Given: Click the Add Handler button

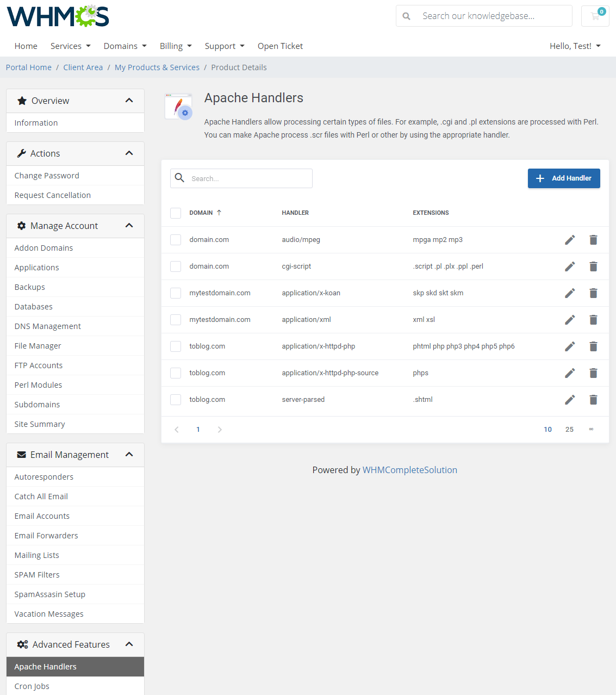Looking at the screenshot, I should [x=564, y=178].
